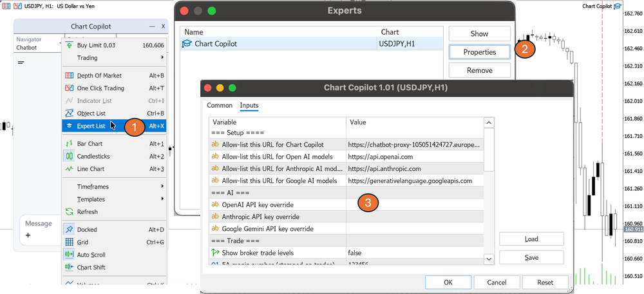The height and width of the screenshot is (294, 644).
Task: Click the Depth Of Market icon in menu
Action: 70,75
